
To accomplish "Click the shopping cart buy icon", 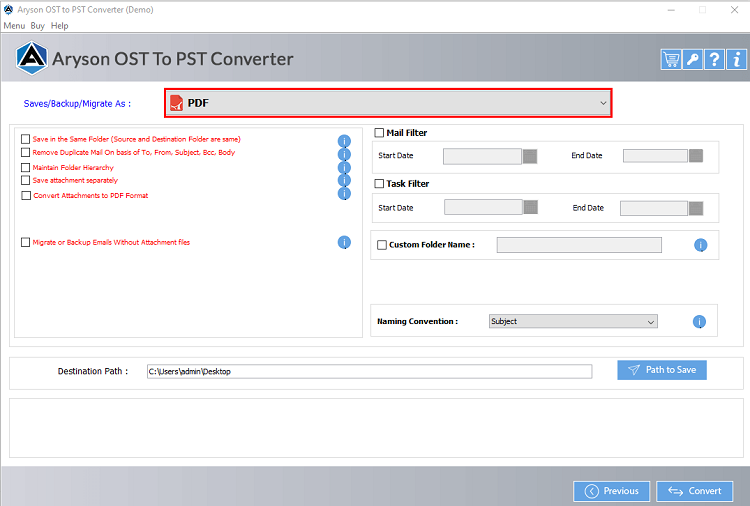I will pyautogui.click(x=671, y=59).
